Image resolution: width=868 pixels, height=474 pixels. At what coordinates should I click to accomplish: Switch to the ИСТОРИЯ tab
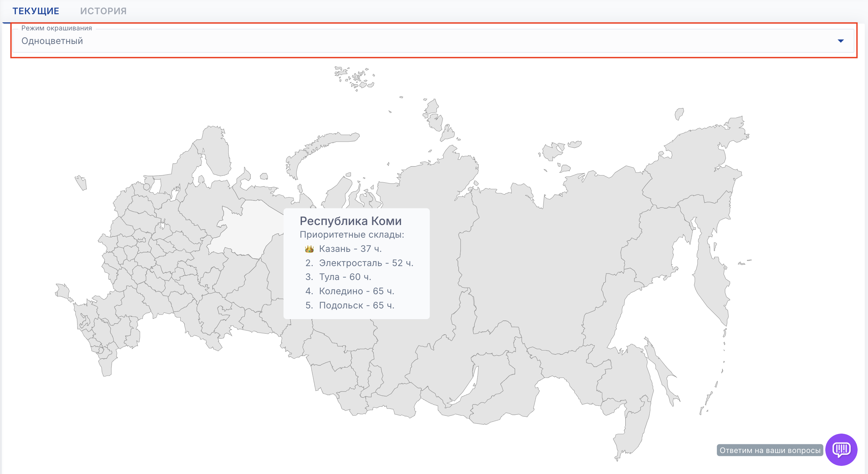pos(103,11)
